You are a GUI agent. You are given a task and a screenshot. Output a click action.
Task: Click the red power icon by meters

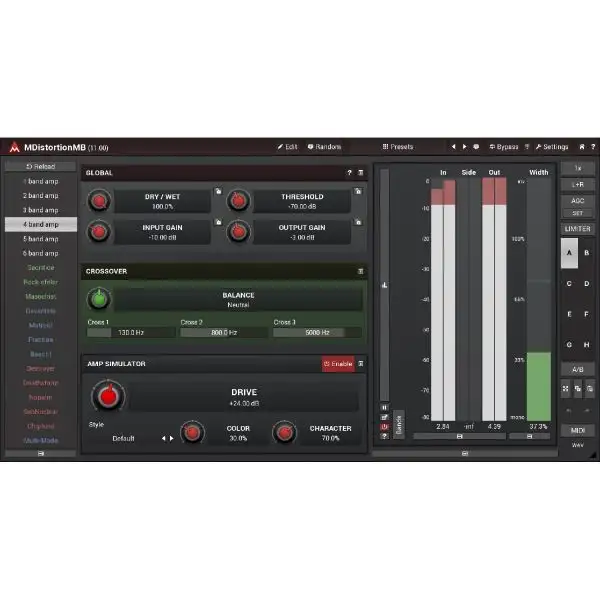click(x=384, y=427)
